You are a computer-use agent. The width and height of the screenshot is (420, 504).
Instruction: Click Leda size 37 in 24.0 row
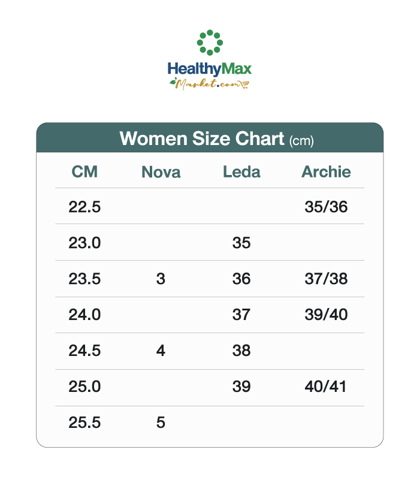click(241, 315)
